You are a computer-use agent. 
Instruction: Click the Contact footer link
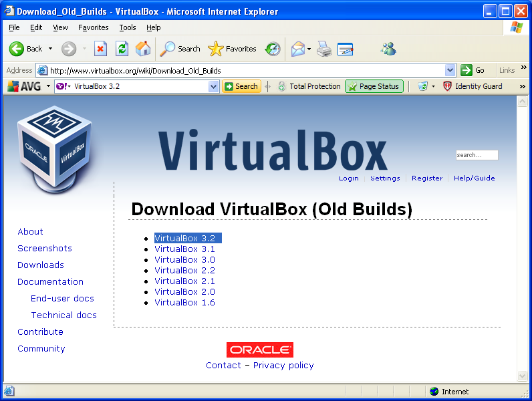coord(223,366)
